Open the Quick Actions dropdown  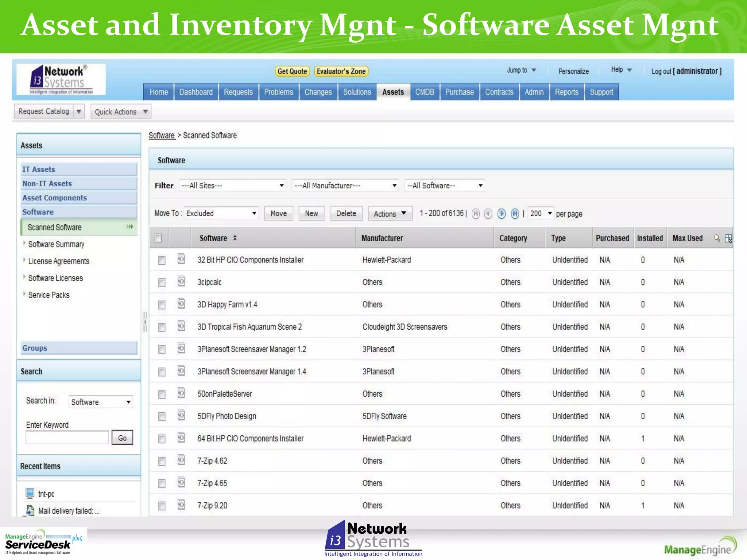point(121,112)
